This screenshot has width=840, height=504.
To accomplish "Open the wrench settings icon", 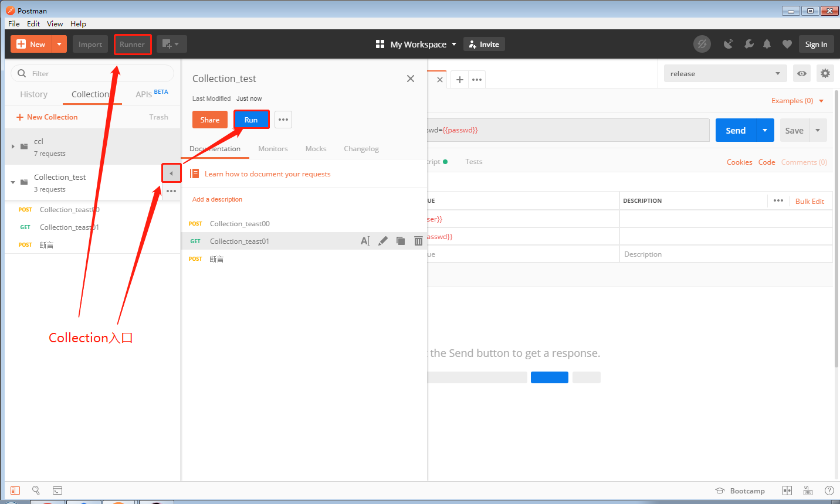I will click(748, 44).
